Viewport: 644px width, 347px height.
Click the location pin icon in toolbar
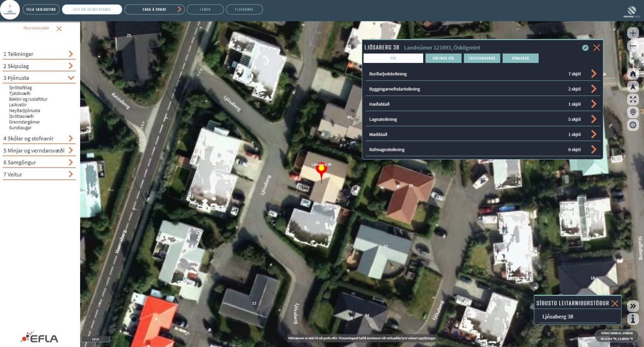[x=633, y=112]
